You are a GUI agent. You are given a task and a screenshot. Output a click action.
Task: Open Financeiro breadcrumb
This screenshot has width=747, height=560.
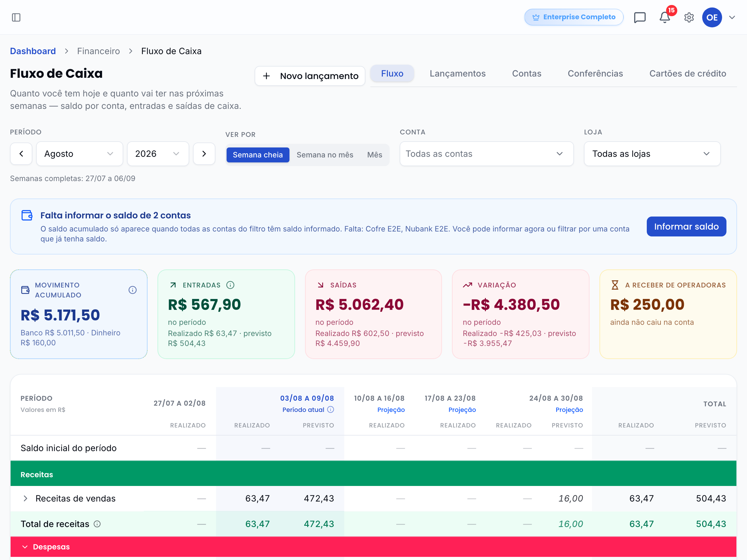(x=98, y=51)
